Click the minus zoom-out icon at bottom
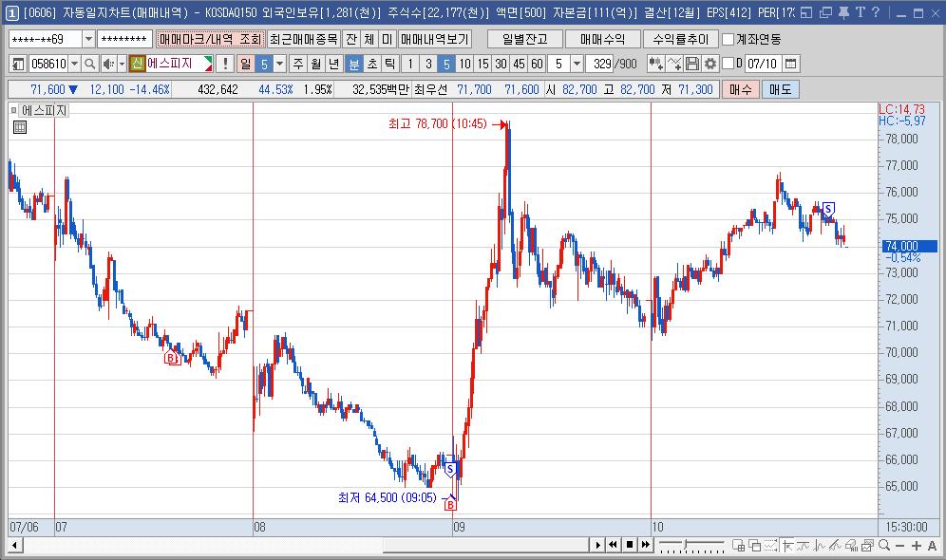Screen dimensions: 946x560 click(x=900, y=545)
